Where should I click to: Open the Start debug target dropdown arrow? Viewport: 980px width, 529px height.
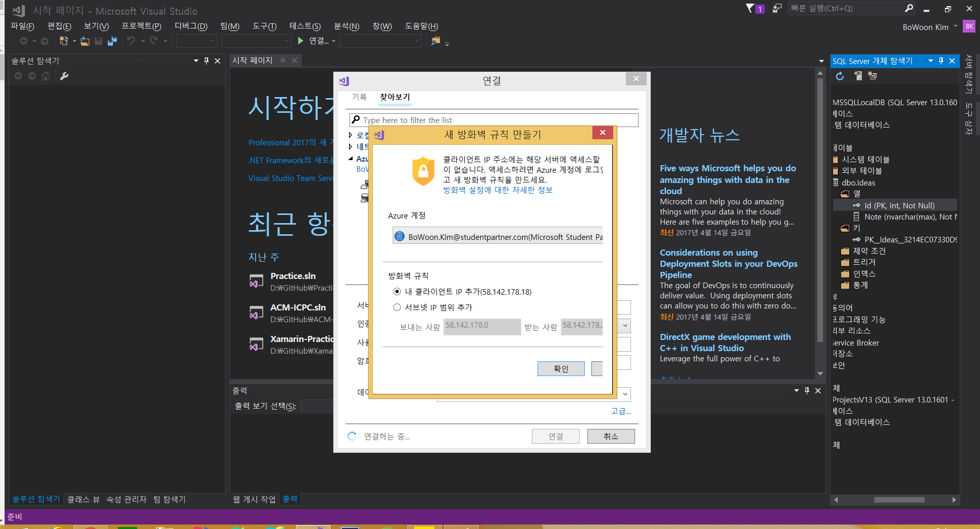pos(334,41)
